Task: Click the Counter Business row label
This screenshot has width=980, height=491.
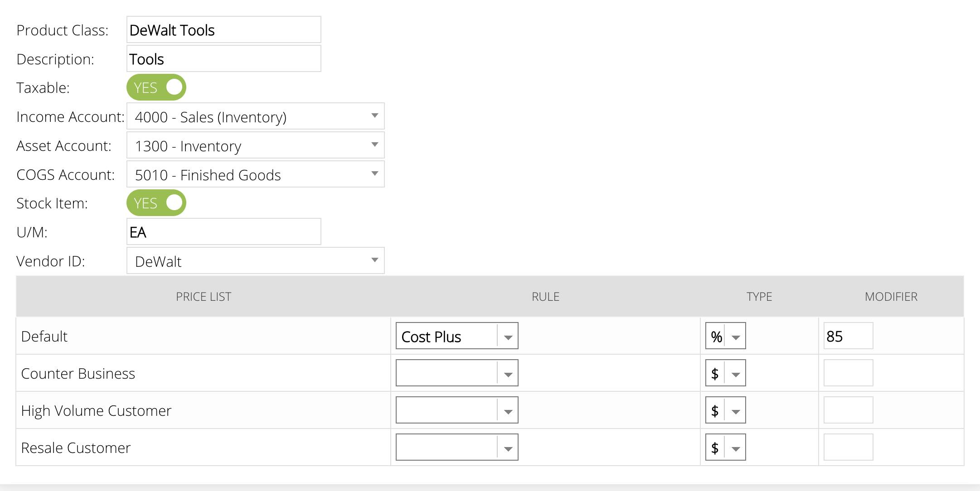Action: tap(78, 374)
